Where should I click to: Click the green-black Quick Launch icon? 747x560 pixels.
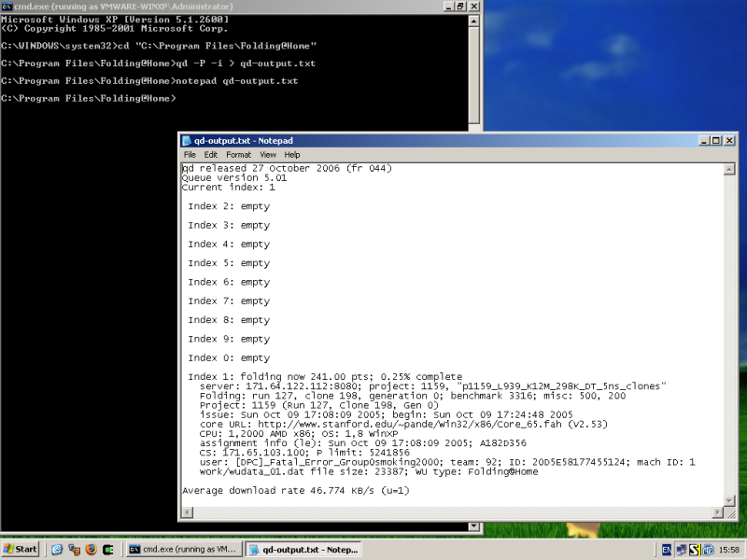[x=108, y=550]
